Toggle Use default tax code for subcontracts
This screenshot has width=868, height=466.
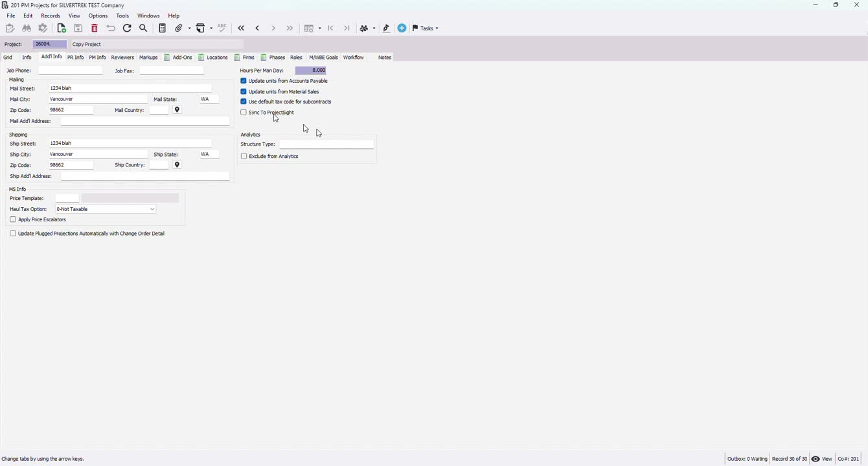244,102
